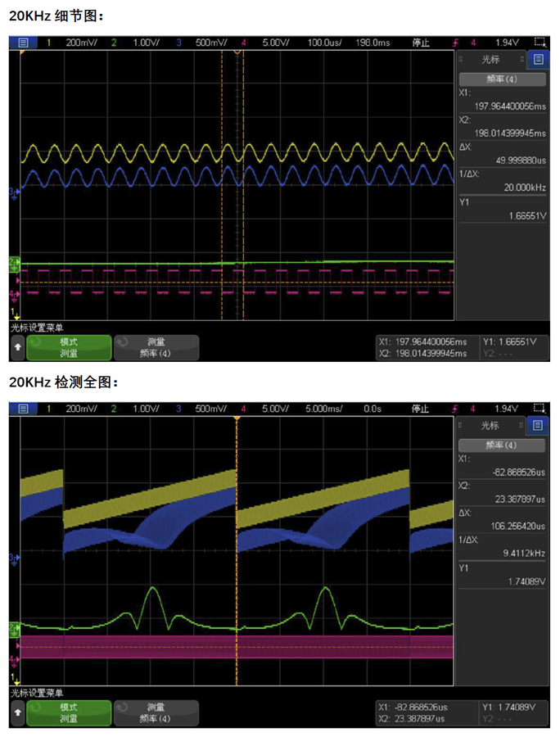The width and height of the screenshot is (560, 737).
Task: Open 光标 panel header in 检测全图
Action: [x=490, y=425]
